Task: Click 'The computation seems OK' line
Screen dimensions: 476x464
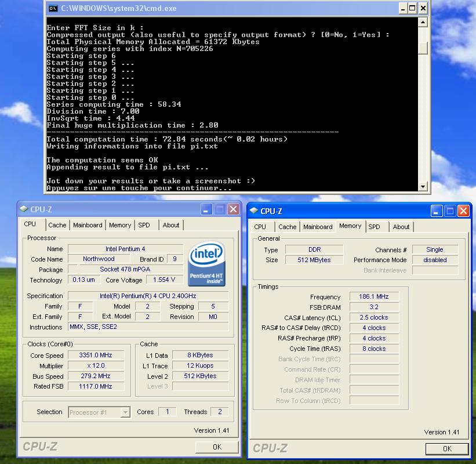Action: [102, 160]
